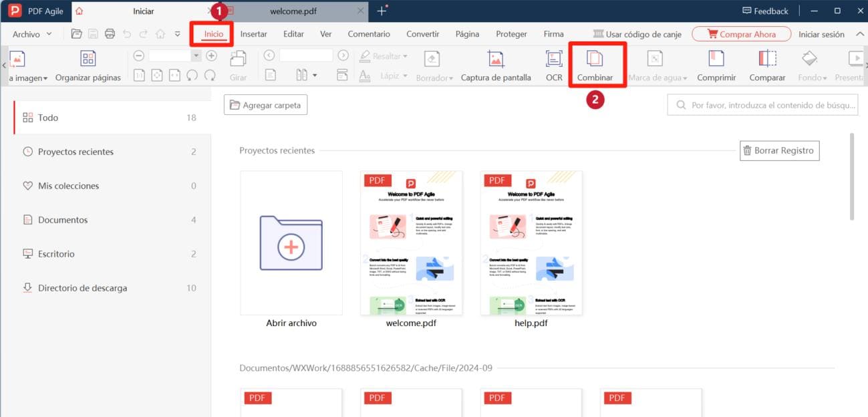Open the Proteger ribbon tab
Image resolution: width=868 pixels, height=417 pixels.
[511, 34]
